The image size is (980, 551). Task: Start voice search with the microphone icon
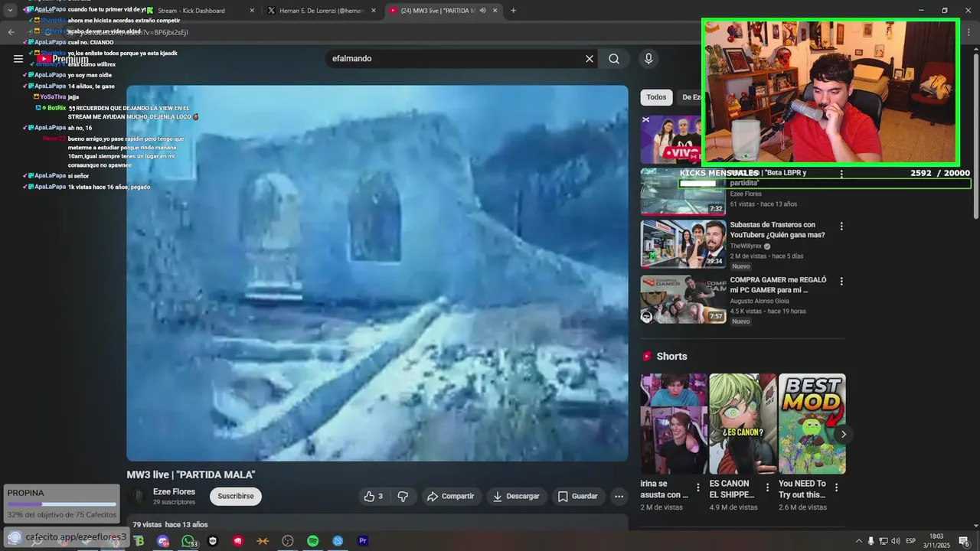pos(648,59)
